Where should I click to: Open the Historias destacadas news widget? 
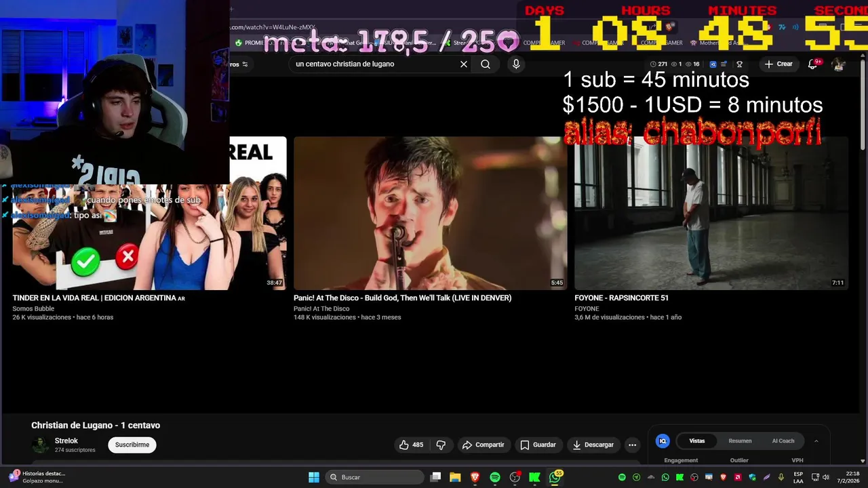point(36,477)
